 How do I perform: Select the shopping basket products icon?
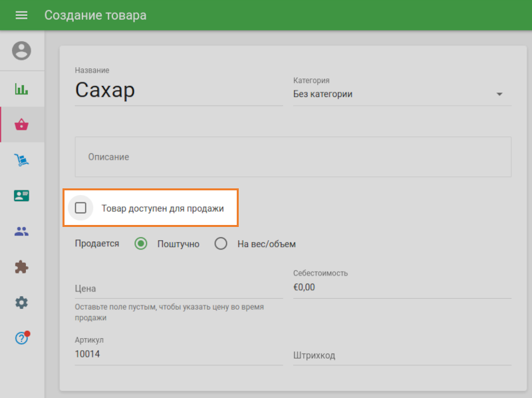pos(22,124)
